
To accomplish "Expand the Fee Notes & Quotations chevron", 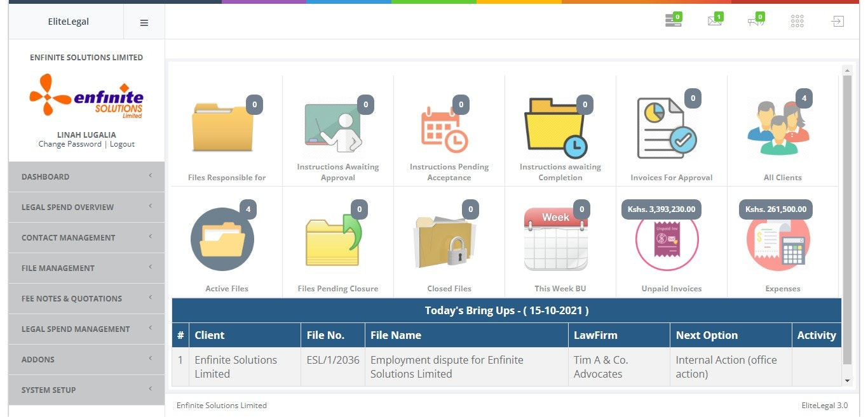I will [151, 298].
